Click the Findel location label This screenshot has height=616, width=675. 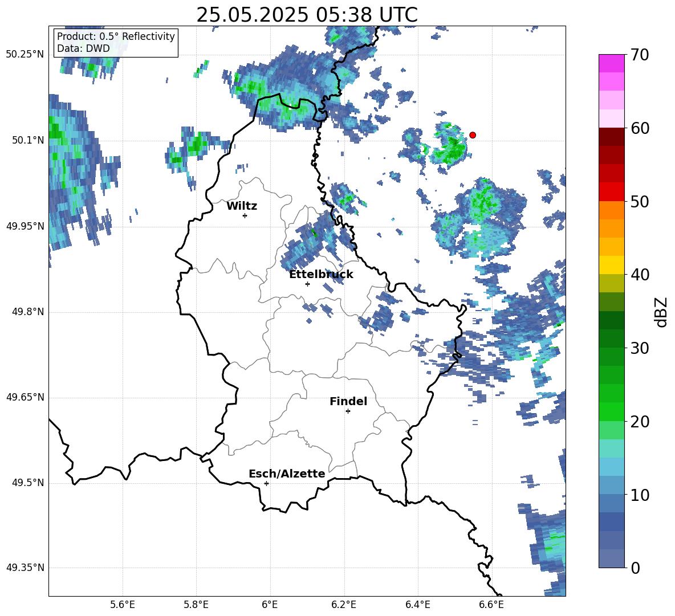pyautogui.click(x=348, y=401)
